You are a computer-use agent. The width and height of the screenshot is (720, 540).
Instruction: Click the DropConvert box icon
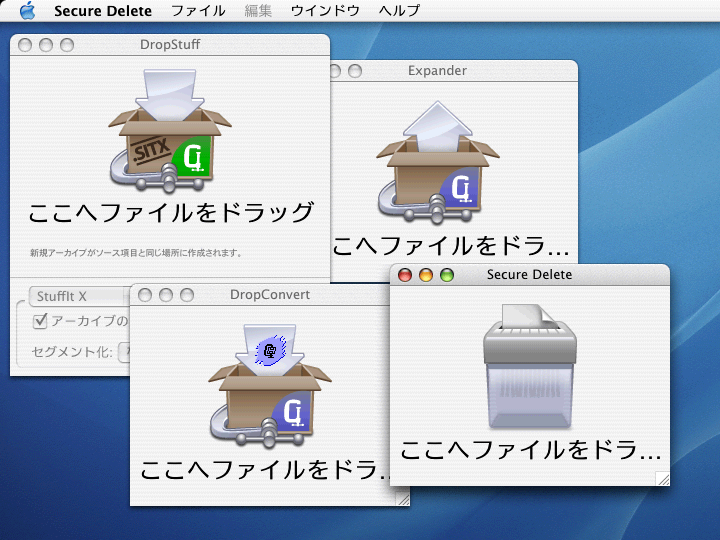click(270, 386)
